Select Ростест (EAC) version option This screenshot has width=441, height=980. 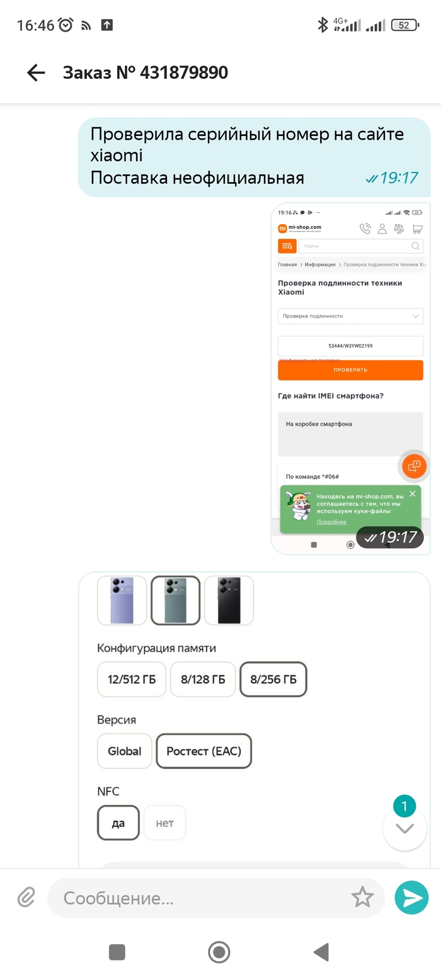coord(204,751)
